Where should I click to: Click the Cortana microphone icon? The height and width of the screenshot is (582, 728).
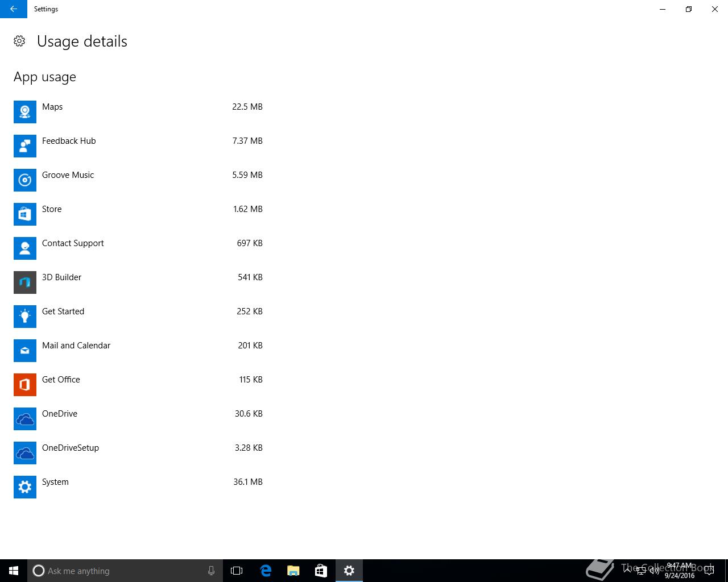click(211, 571)
